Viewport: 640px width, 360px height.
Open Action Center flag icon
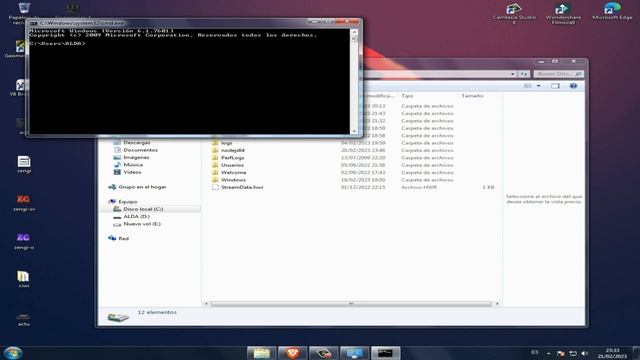pyautogui.click(x=561, y=353)
